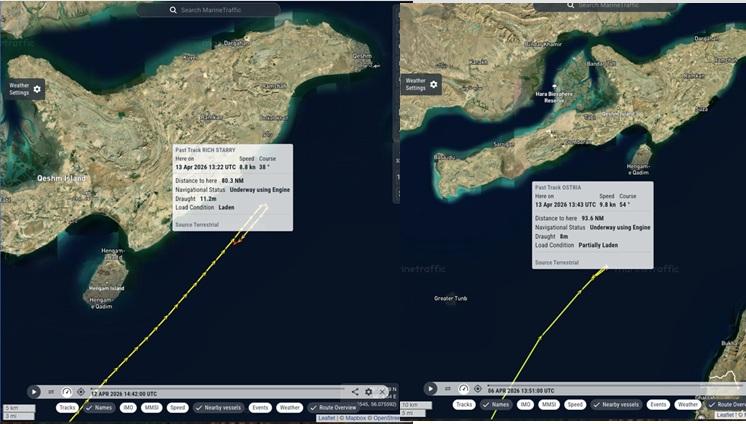Toggle Speed chip in right map
Image resolution: width=746 pixels, height=424 pixels.
point(575,404)
